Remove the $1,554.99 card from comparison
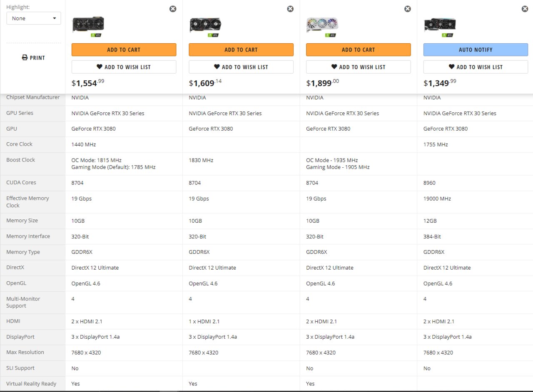 (173, 9)
